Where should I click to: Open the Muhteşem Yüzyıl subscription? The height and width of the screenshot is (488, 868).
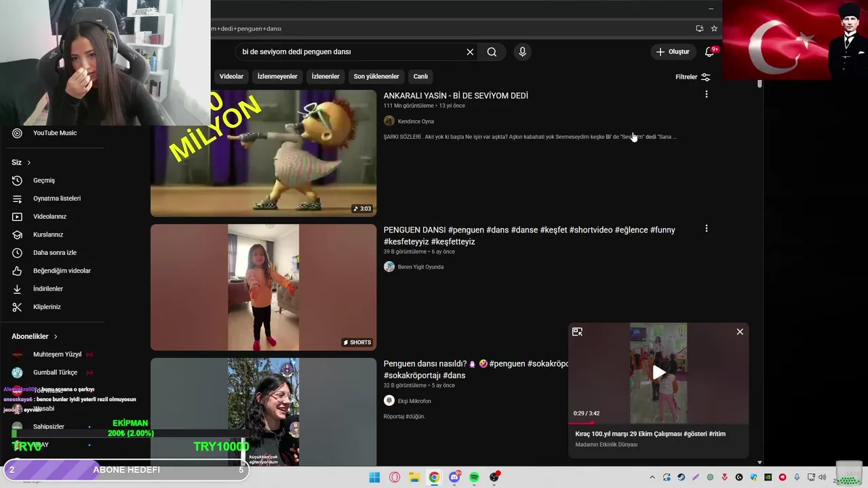click(x=57, y=354)
